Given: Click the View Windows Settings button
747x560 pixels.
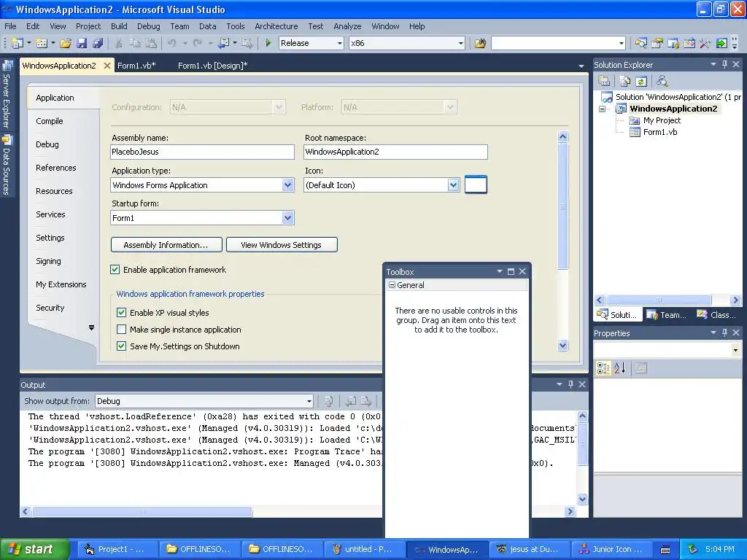Looking at the screenshot, I should (282, 245).
